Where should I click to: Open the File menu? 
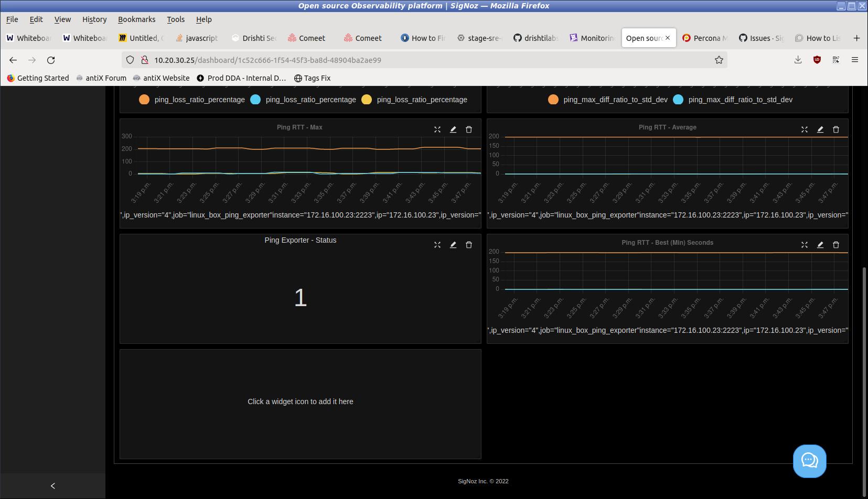[12, 19]
